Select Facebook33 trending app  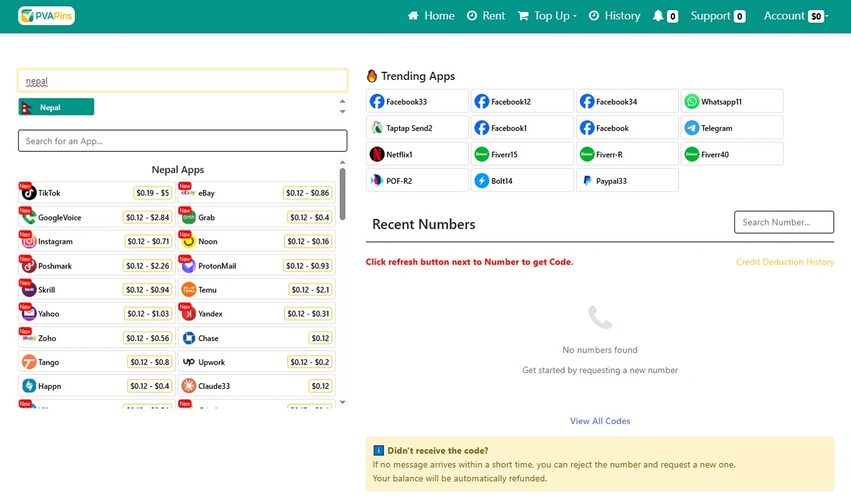pyautogui.click(x=417, y=101)
